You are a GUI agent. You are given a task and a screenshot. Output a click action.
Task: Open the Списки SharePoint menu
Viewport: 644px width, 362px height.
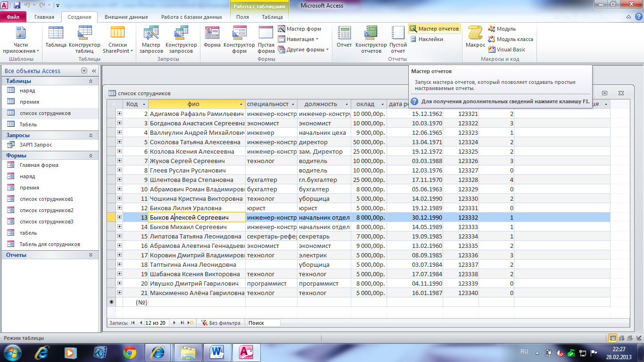117,40
